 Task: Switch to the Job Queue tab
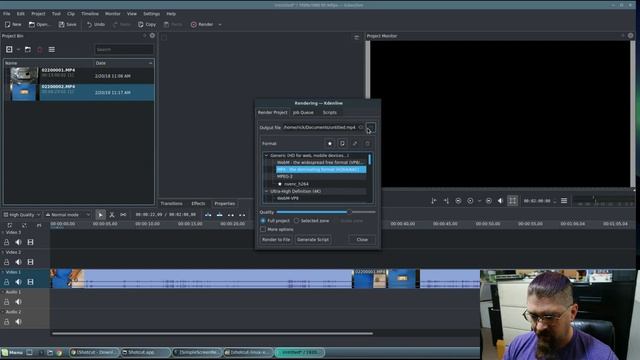pyautogui.click(x=303, y=112)
